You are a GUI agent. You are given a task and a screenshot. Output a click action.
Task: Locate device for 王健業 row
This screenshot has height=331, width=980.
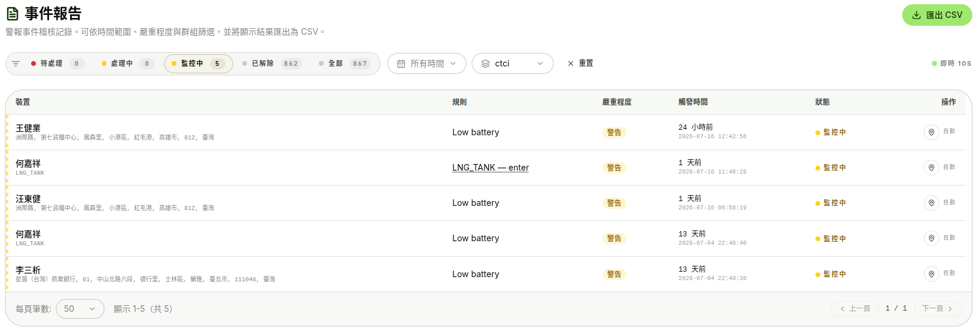pyautogui.click(x=931, y=132)
